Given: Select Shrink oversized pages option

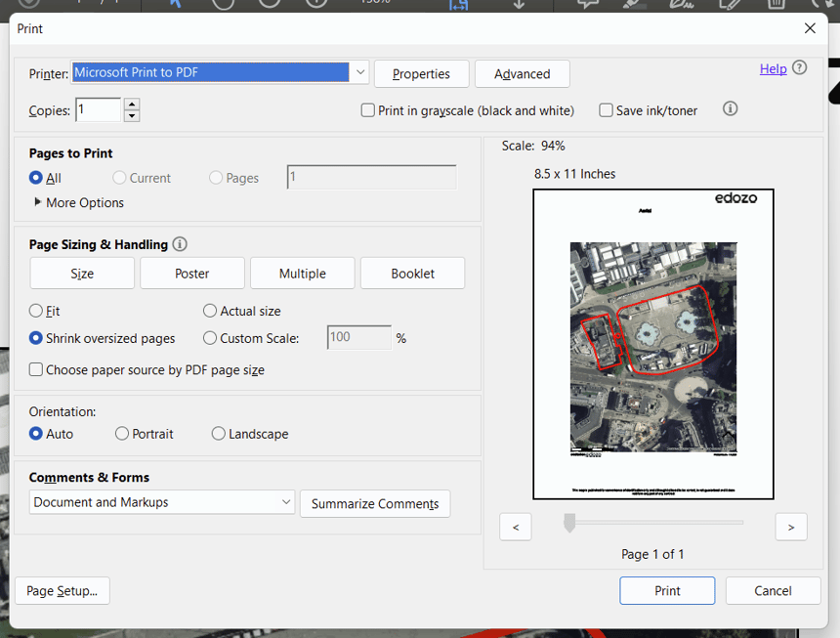Looking at the screenshot, I should tap(36, 338).
